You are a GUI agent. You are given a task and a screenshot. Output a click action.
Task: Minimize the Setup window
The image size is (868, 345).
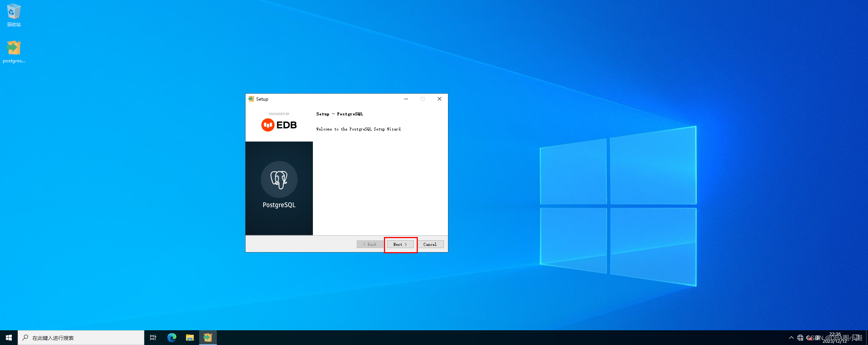point(406,99)
